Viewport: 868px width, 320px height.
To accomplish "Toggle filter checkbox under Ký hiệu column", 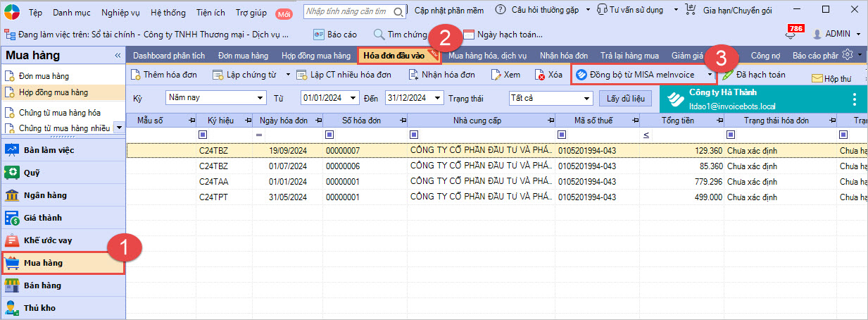I will click(203, 134).
